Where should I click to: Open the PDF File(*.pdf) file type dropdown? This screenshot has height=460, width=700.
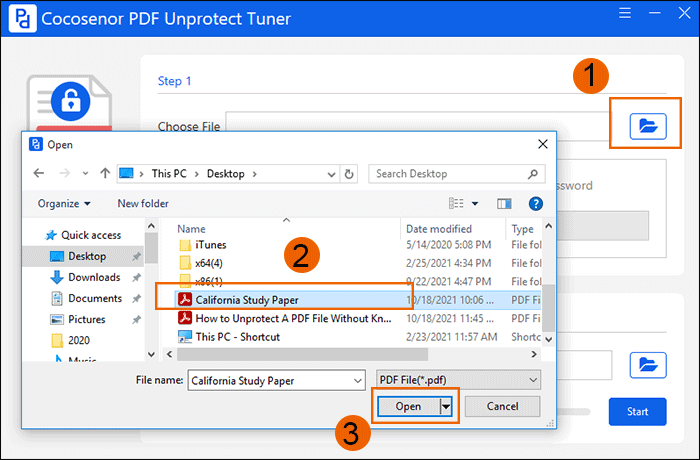coord(458,380)
